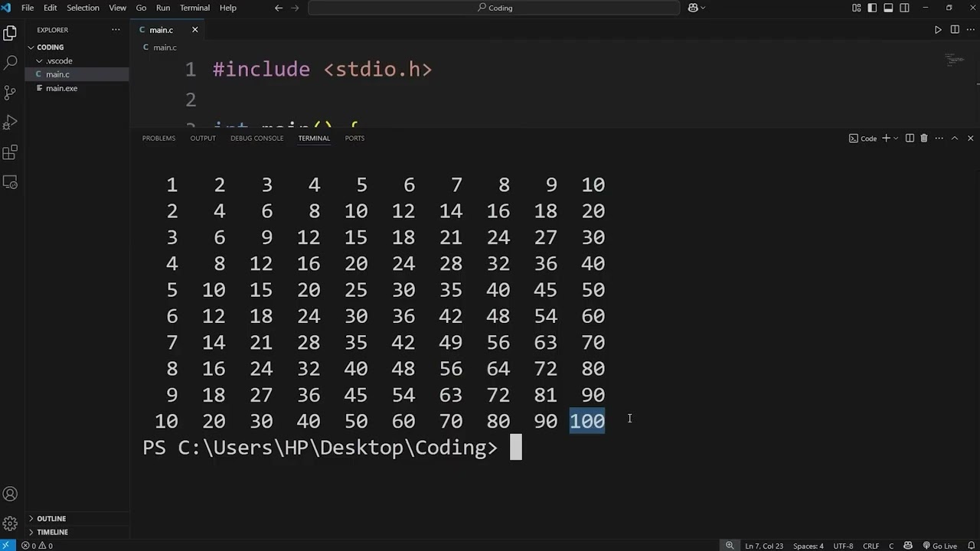Toggle the Primary Side Bar visibility
Image resolution: width=980 pixels, height=551 pixels.
tap(873, 8)
